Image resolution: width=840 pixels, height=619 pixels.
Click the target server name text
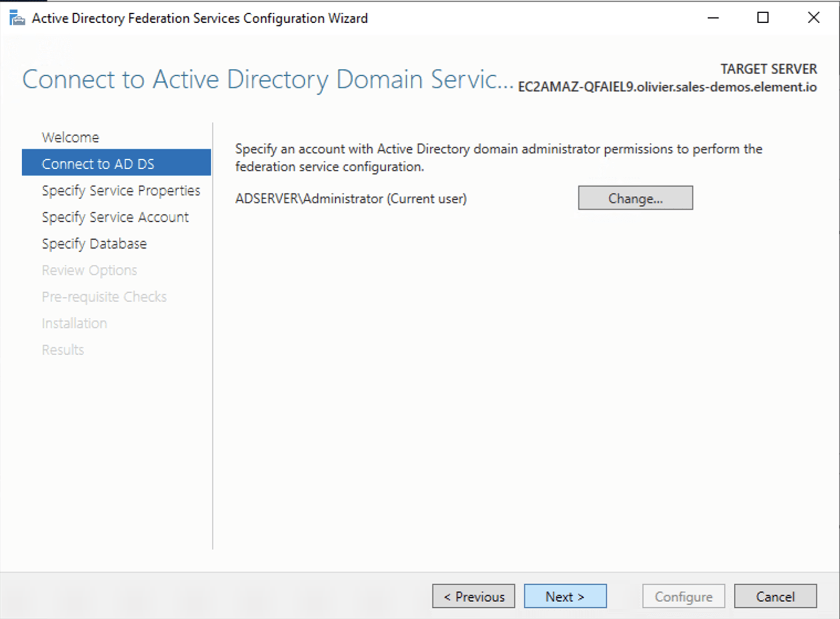tap(667, 87)
